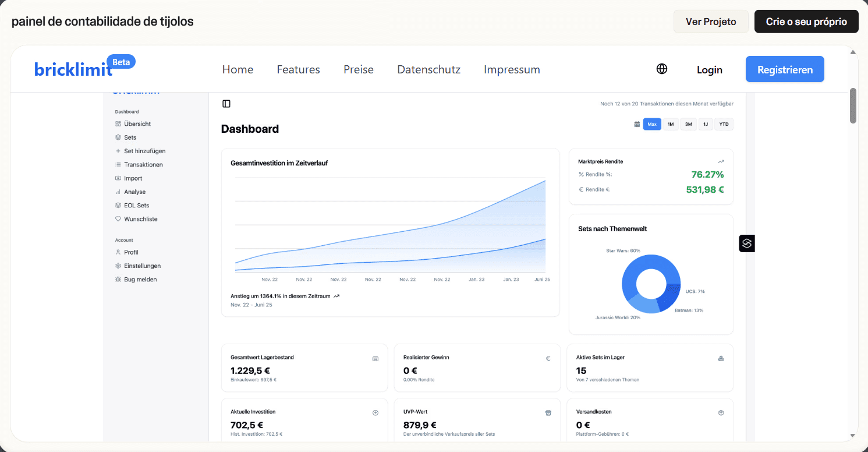Click the bricklimit logo
868x452 pixels.
(x=73, y=70)
